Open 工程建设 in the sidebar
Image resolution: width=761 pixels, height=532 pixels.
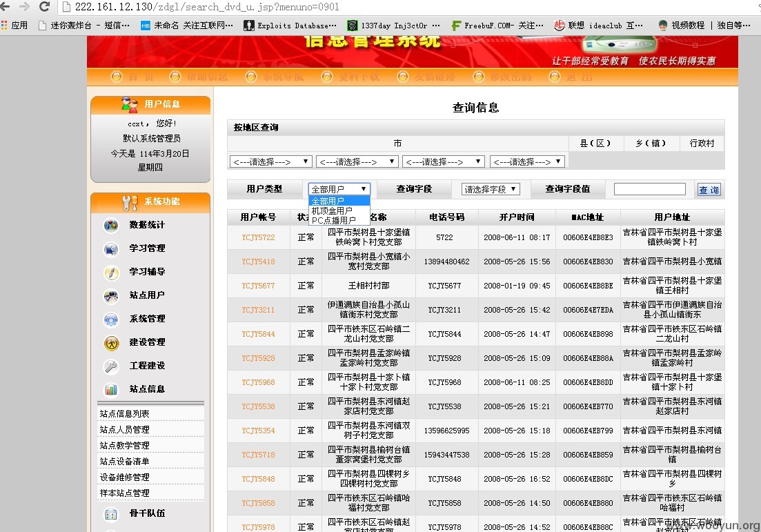tap(147, 365)
